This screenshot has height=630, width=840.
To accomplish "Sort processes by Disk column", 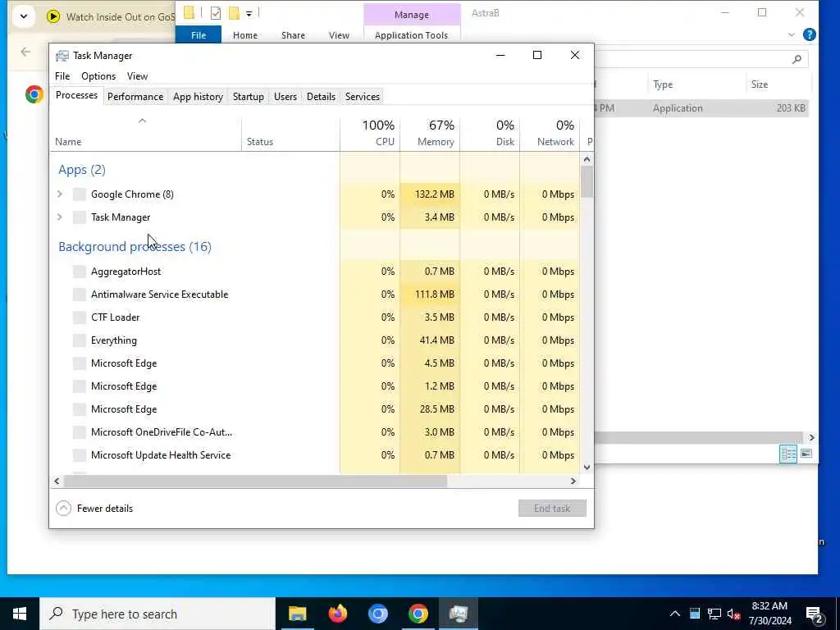I will pyautogui.click(x=491, y=133).
